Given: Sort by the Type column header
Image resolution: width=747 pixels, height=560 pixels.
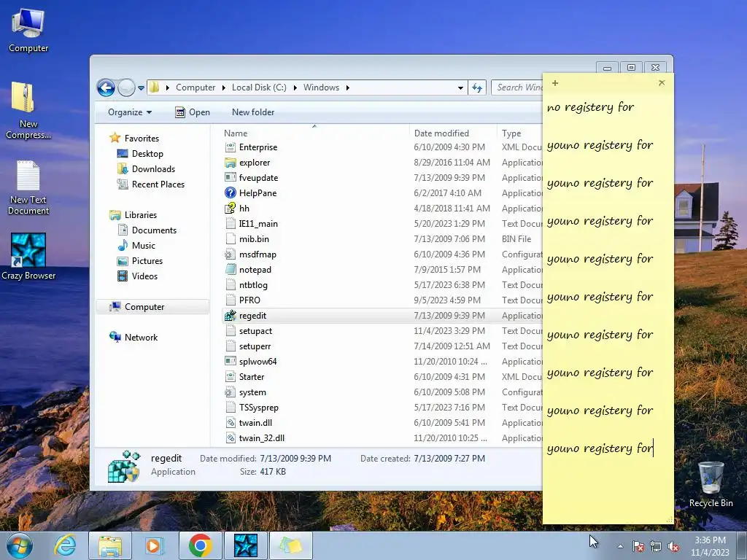Looking at the screenshot, I should click(x=520, y=133).
